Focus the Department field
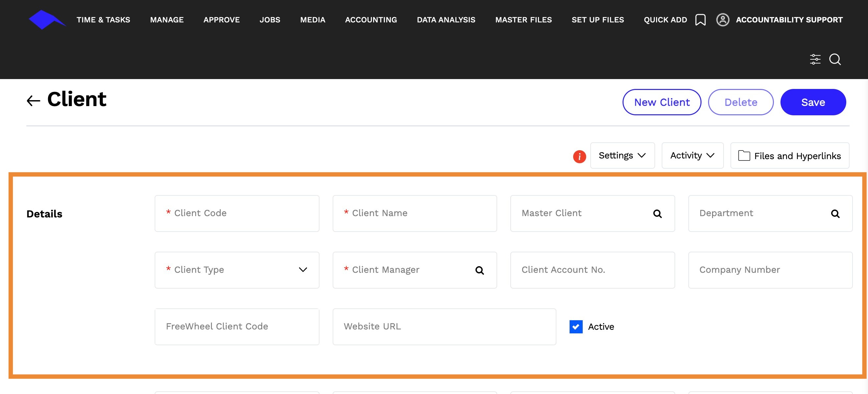The height and width of the screenshot is (394, 868). [770, 213]
